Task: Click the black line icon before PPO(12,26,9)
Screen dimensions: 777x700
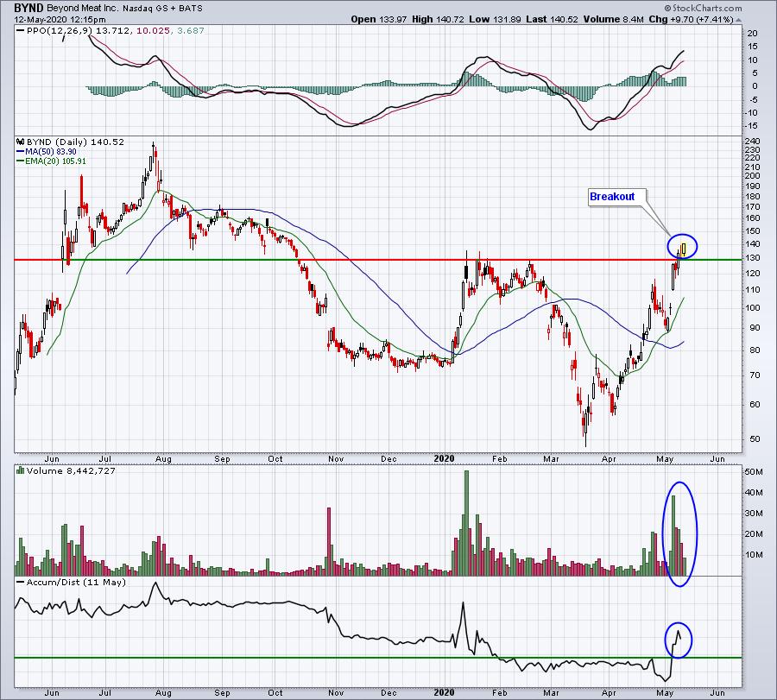Action: pyautogui.click(x=21, y=31)
